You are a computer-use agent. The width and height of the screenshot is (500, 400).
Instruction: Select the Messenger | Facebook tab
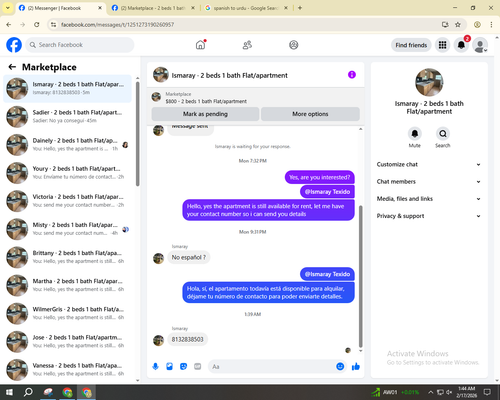pyautogui.click(x=60, y=8)
